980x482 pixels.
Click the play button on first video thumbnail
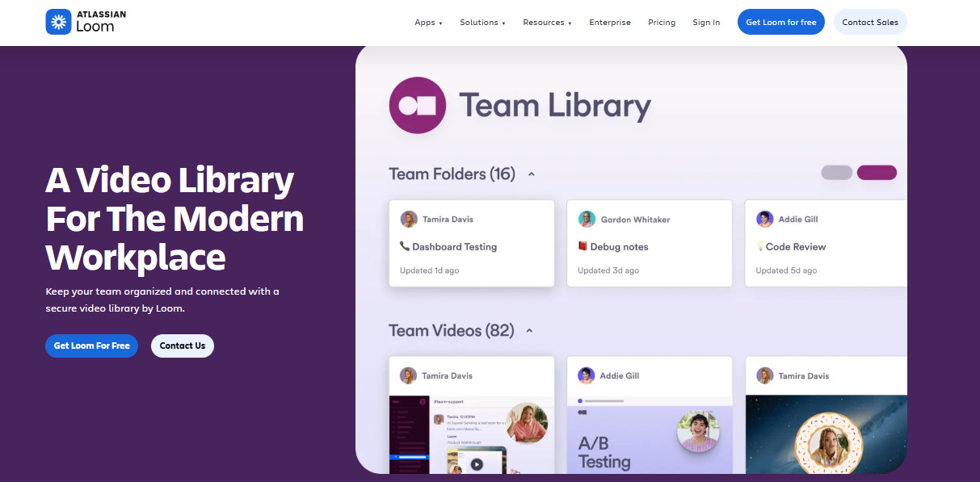coord(477,464)
